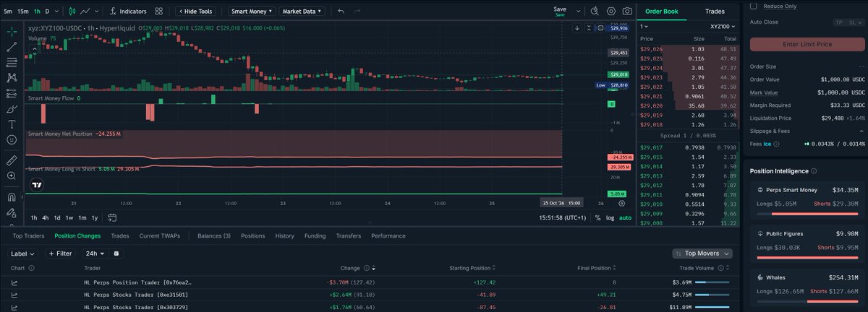Activate the zoom-in magnifier tool
Image resolution: width=868 pixels, height=312 pixels.
(x=12, y=176)
